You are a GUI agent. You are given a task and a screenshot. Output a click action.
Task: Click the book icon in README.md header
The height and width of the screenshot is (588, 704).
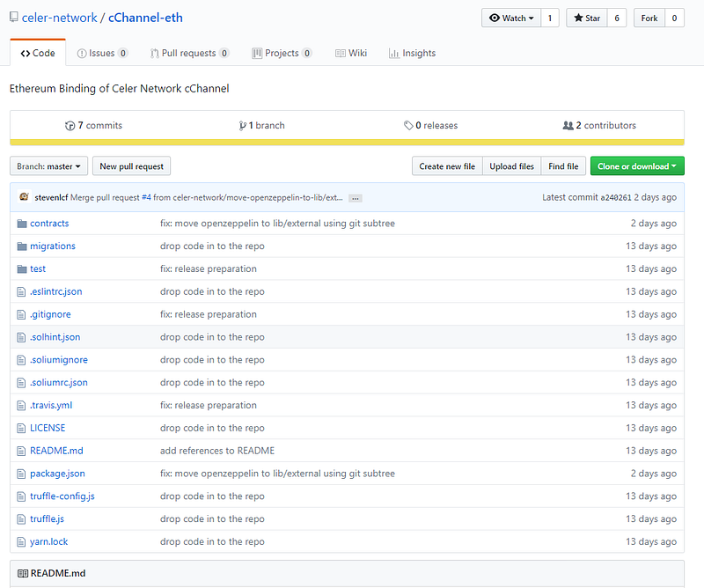pos(23,573)
